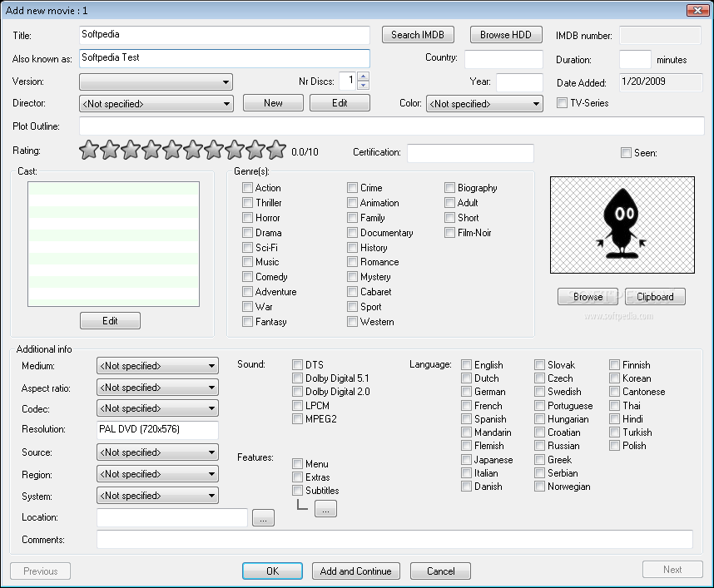Close the Add new movie dialog
The width and height of the screenshot is (714, 588).
[x=697, y=10]
